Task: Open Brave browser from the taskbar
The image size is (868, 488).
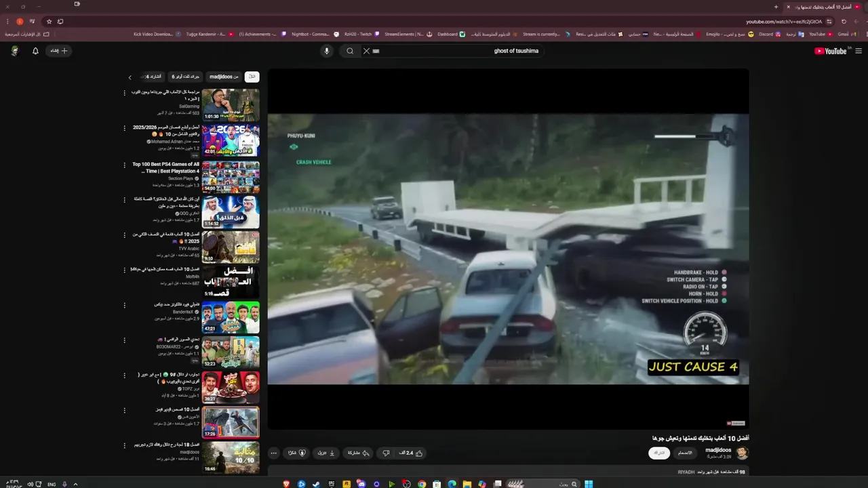Action: coord(286,484)
